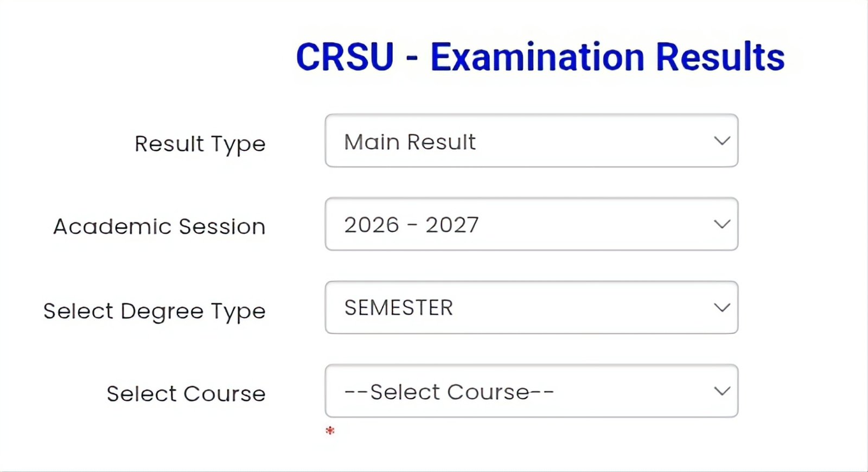Click the chevron arrow beside SEMESTER
This screenshot has height=472, width=868.
click(722, 308)
